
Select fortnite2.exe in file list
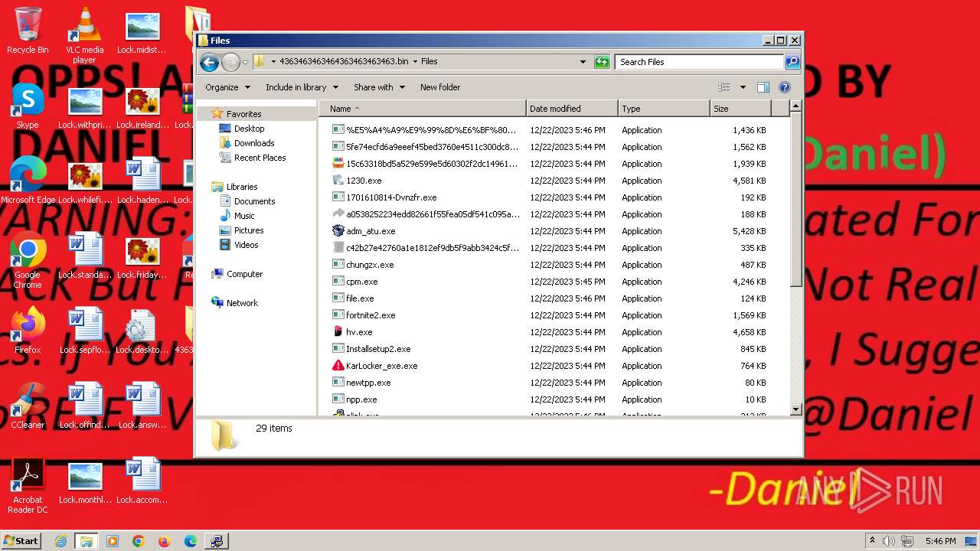click(x=371, y=315)
